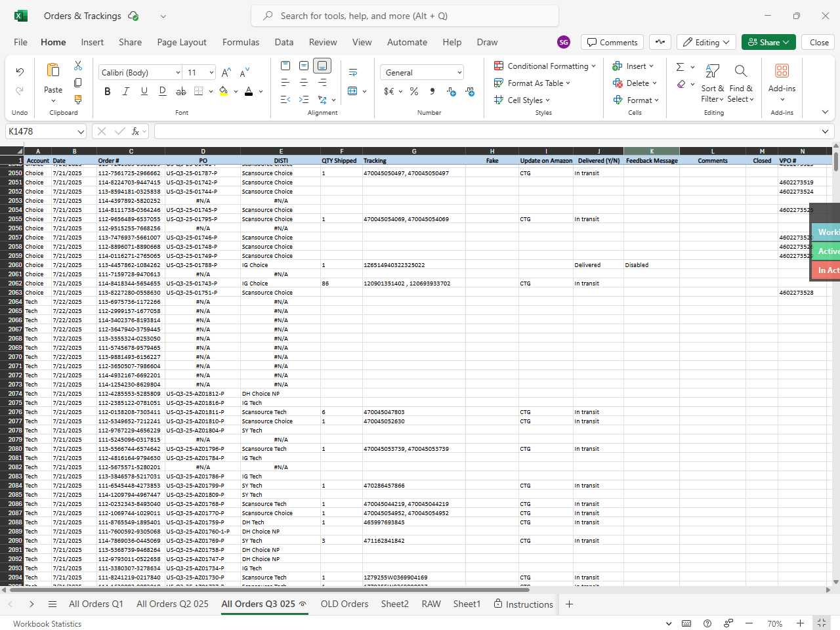Increase decimal places icon
840x630 pixels.
(x=470, y=91)
